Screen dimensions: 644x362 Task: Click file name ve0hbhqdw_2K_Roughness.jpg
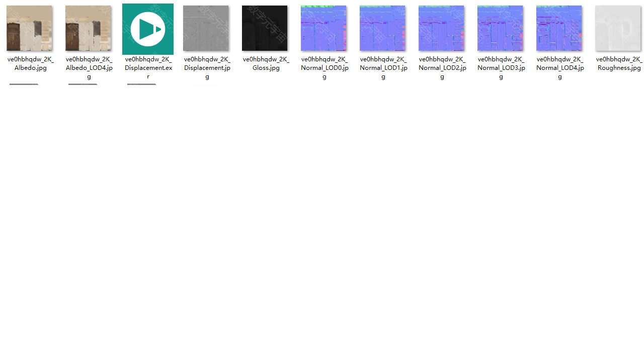tap(619, 63)
